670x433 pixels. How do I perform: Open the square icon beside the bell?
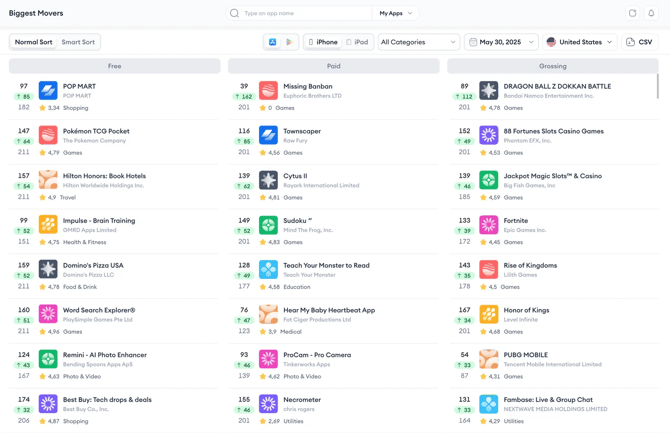click(x=633, y=13)
